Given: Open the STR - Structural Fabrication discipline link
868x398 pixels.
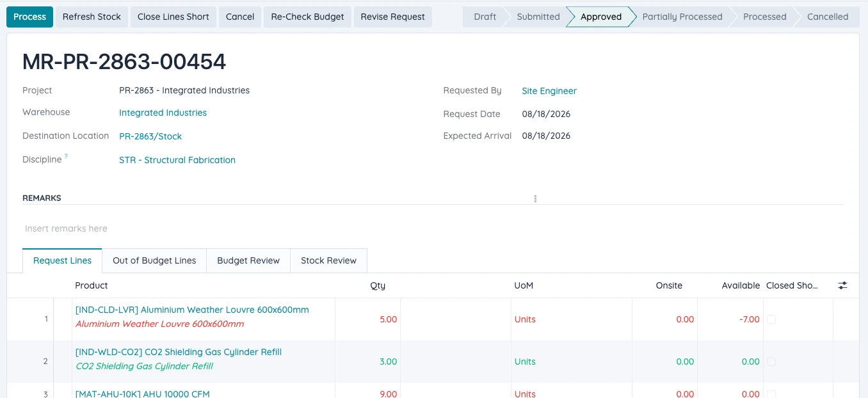Looking at the screenshot, I should 177,160.
